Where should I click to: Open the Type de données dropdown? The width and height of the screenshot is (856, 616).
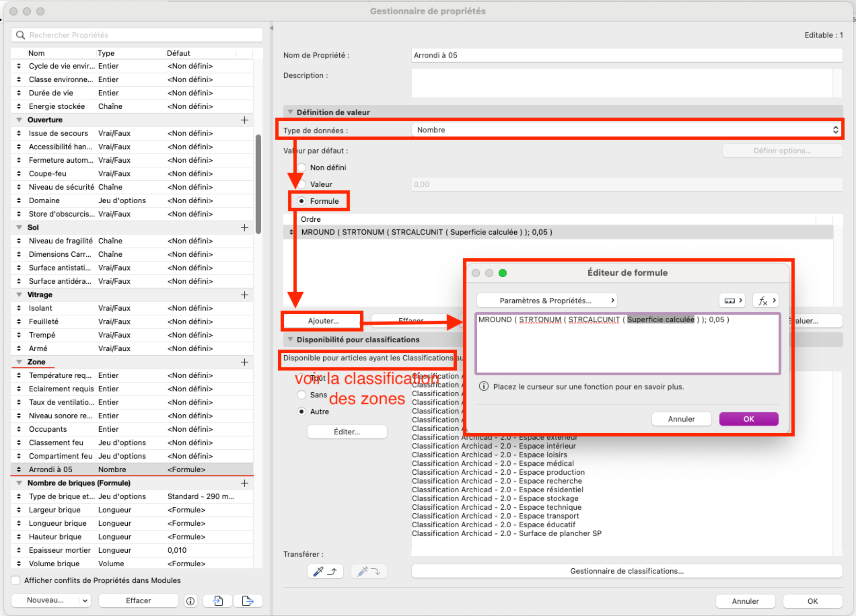(x=626, y=130)
